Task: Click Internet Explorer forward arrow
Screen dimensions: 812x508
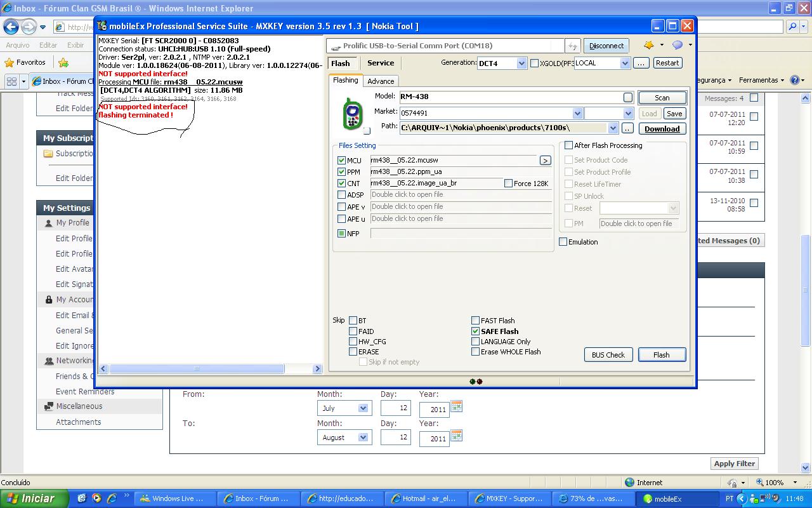Action: 29,27
